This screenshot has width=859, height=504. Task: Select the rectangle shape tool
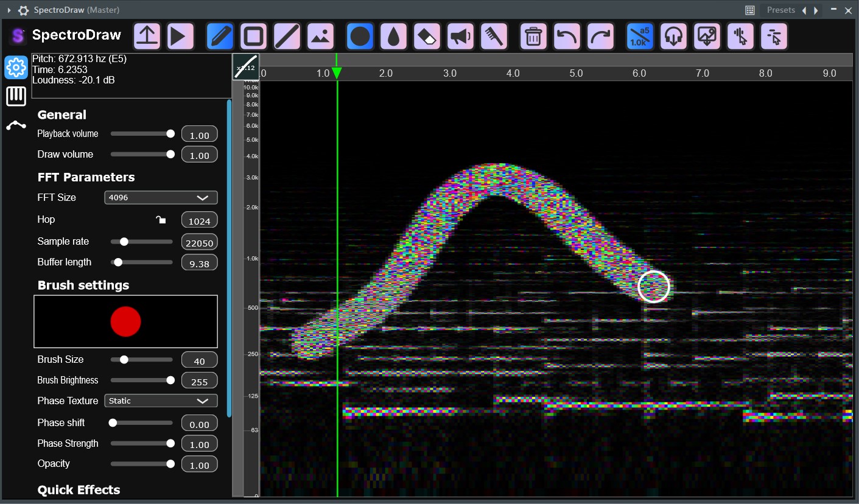(253, 37)
